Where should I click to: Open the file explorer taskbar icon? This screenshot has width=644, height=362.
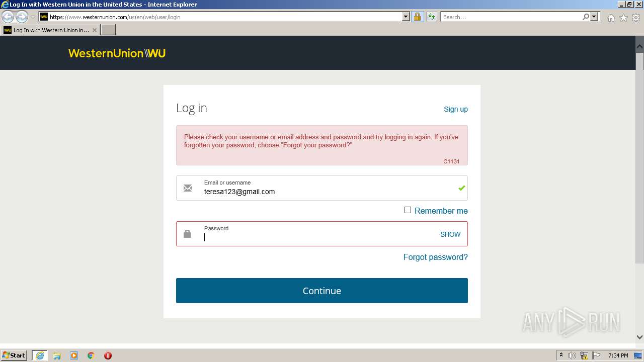57,355
